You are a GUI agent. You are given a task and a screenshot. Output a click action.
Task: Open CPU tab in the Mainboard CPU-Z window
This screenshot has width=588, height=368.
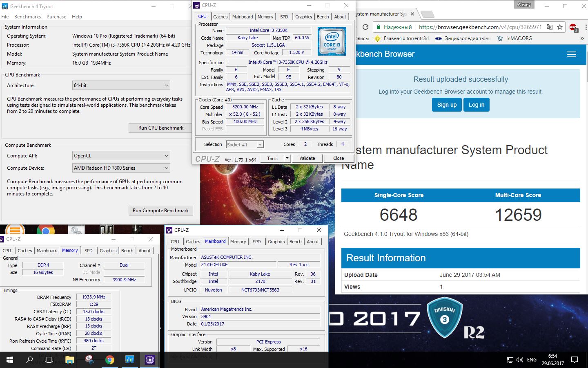pos(175,242)
